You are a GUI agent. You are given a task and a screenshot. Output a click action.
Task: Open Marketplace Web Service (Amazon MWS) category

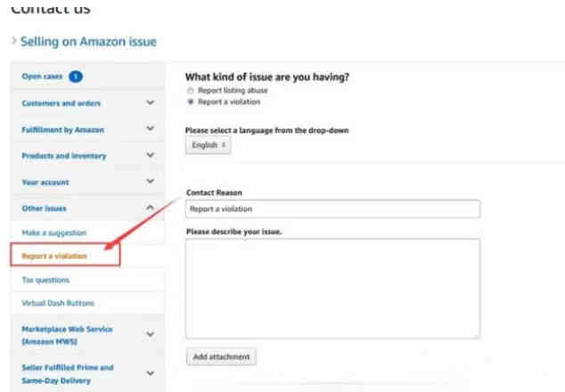click(67, 335)
